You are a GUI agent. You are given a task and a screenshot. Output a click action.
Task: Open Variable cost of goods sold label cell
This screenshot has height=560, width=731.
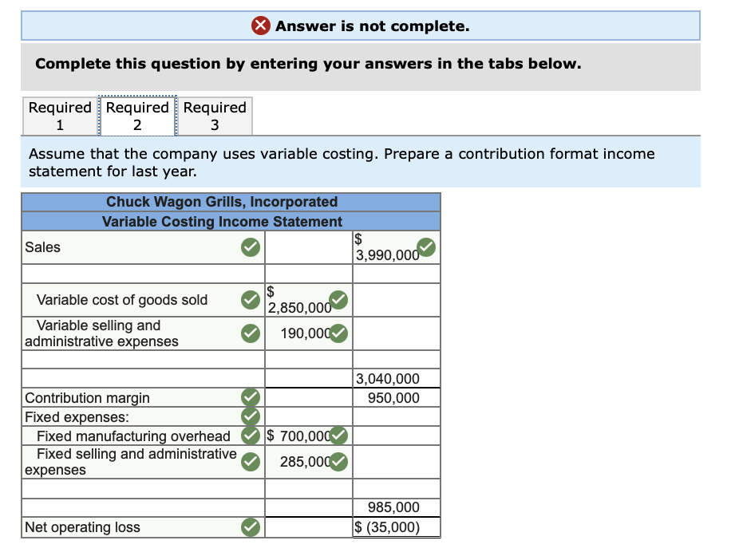point(143,300)
